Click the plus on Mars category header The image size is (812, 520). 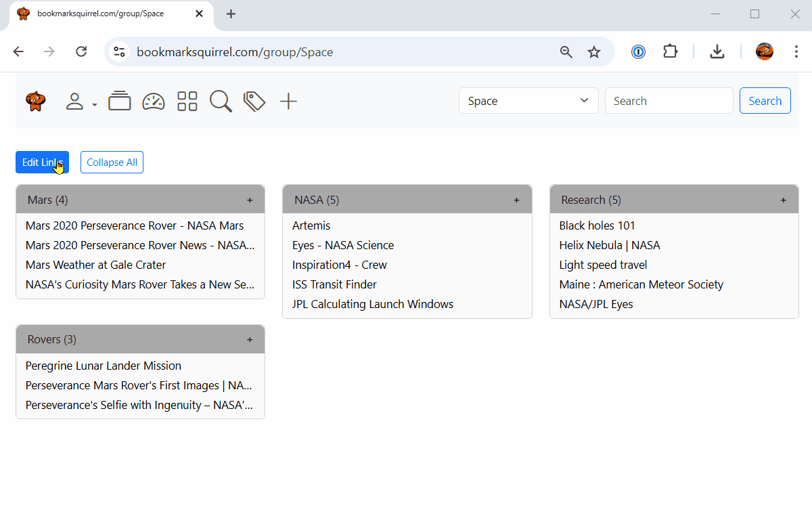click(x=250, y=200)
